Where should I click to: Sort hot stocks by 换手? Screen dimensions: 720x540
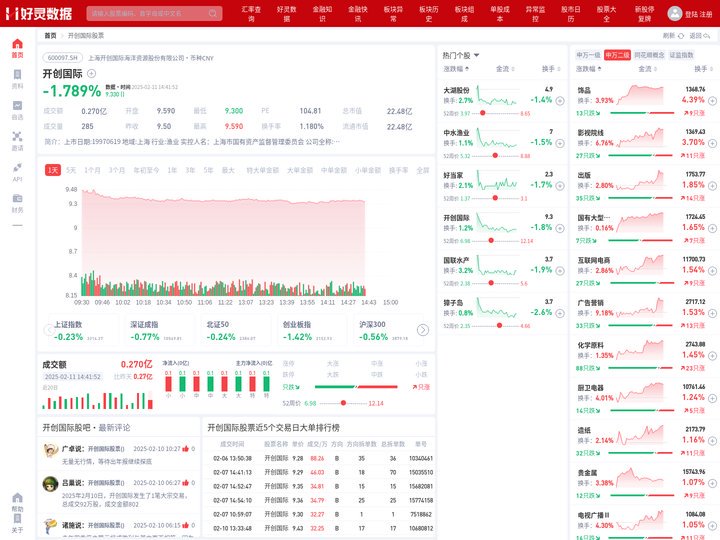click(x=551, y=69)
